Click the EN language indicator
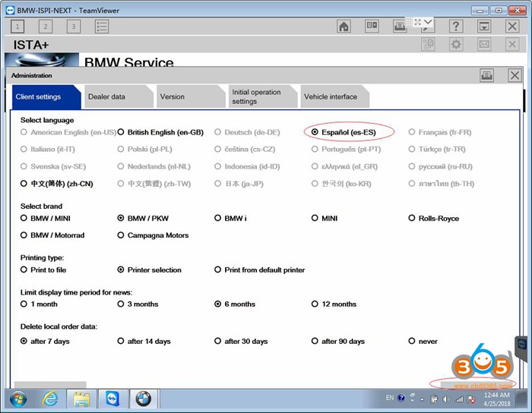Screen dimensions: 532x413 click(x=390, y=398)
